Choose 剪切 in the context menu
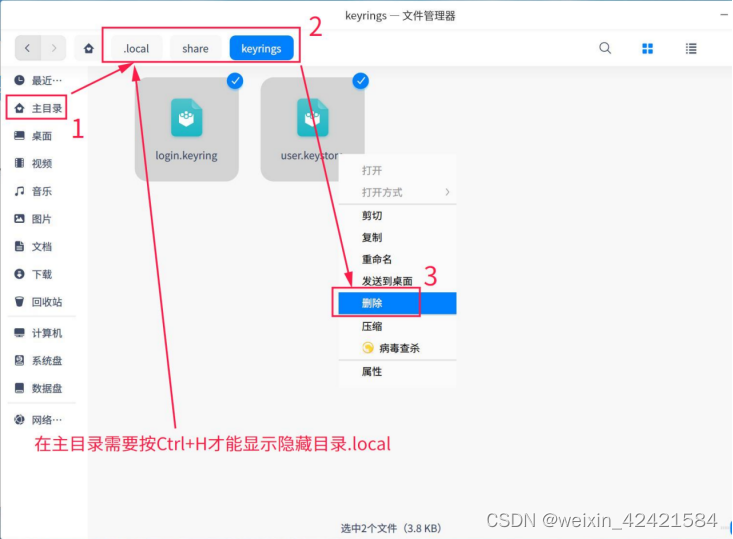Image resolution: width=733 pixels, height=539 pixels. pyautogui.click(x=397, y=216)
